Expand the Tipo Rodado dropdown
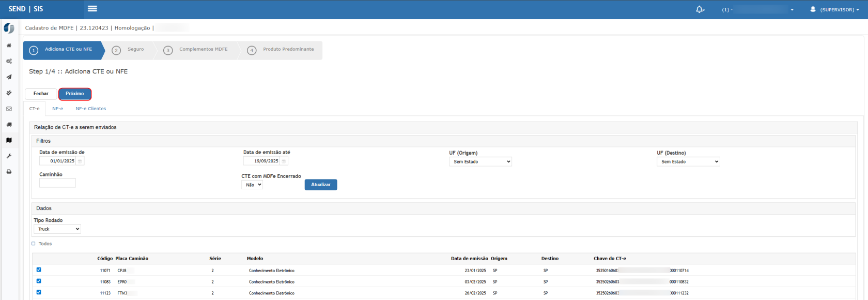Screen dimensions: 868x300 pyautogui.click(x=57, y=229)
